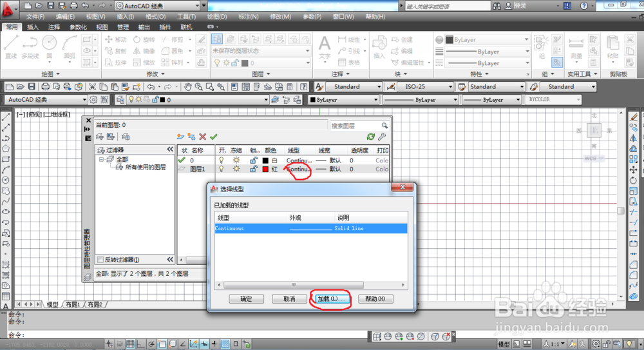Freeze layer 0 with sun icon
This screenshot has width=644, height=350.
pos(236,160)
